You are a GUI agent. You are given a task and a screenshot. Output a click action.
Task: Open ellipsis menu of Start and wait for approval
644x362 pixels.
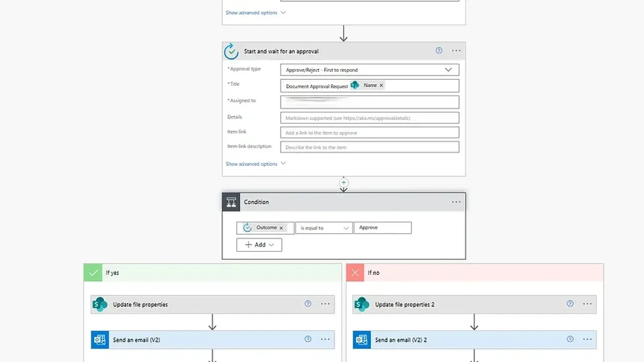tap(456, 50)
